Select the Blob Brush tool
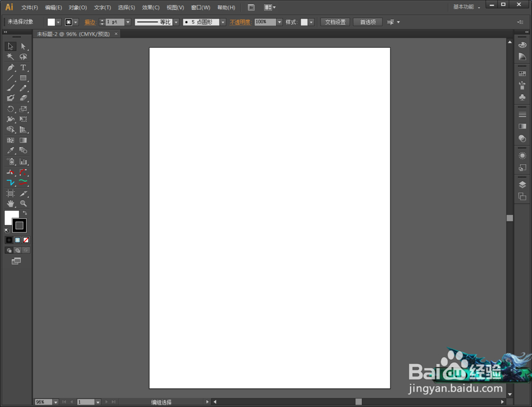532x407 pixels. pos(11,98)
